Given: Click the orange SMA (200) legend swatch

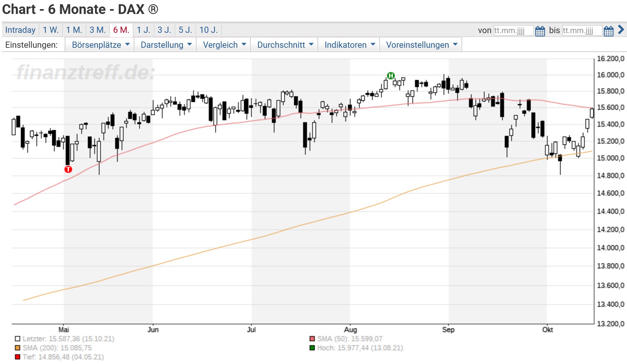Looking at the screenshot, I should [x=18, y=348].
